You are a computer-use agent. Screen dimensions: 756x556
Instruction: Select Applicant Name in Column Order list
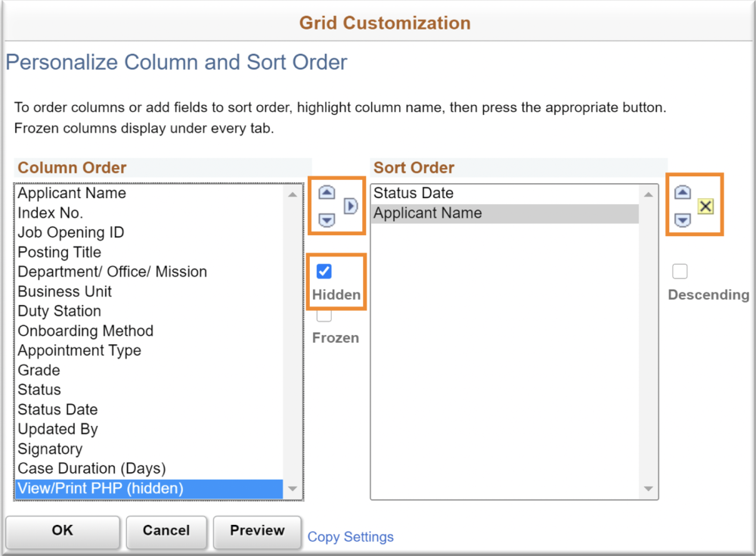click(72, 193)
